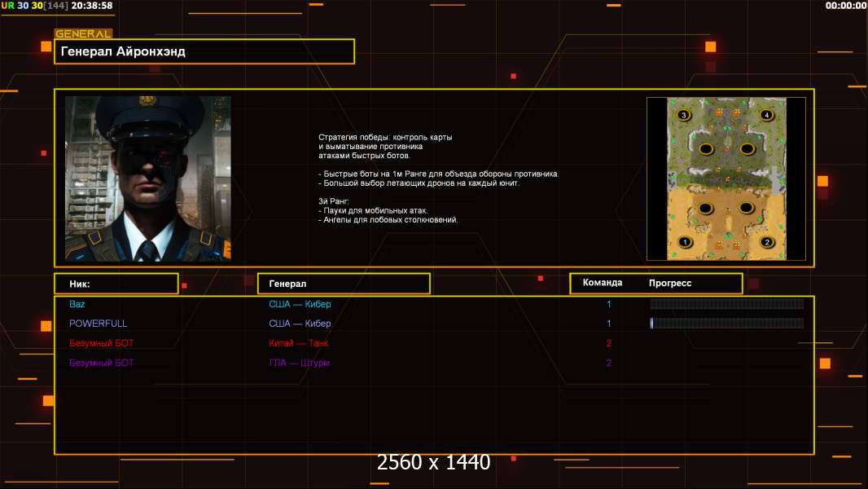Click start position 3 on the map
This screenshot has width=868, height=489.
pyautogui.click(x=684, y=115)
